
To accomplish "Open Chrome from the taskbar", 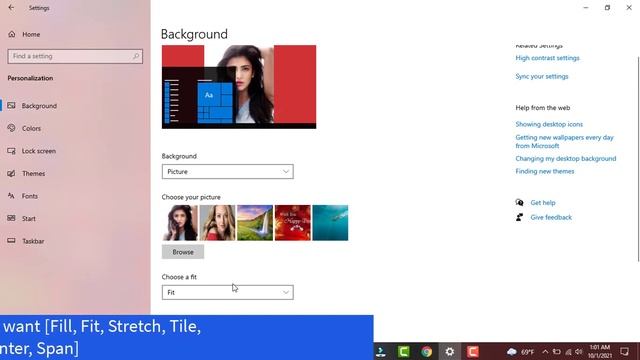I will pyautogui.click(x=427, y=351).
